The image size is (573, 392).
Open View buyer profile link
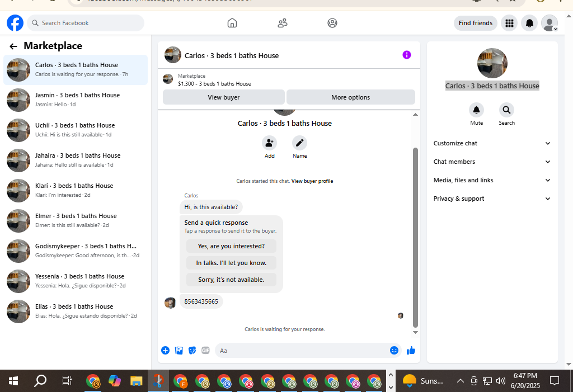(x=312, y=181)
